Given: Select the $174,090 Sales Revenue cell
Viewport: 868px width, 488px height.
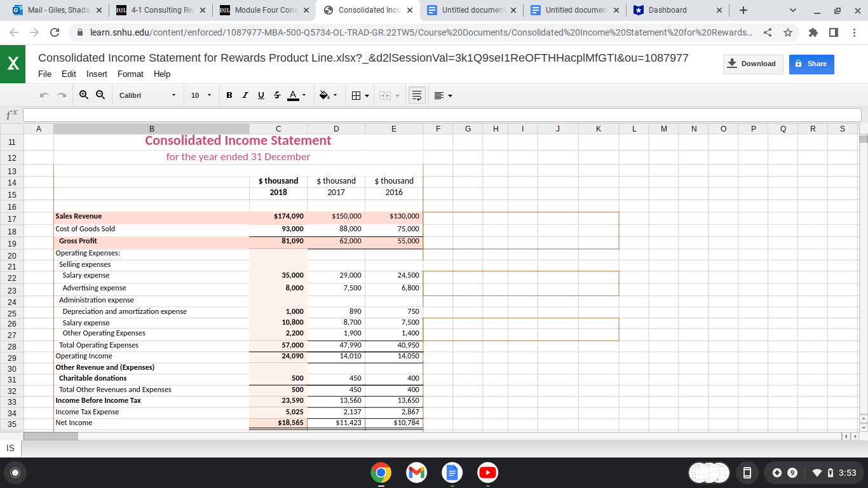Looking at the screenshot, I should [278, 217].
